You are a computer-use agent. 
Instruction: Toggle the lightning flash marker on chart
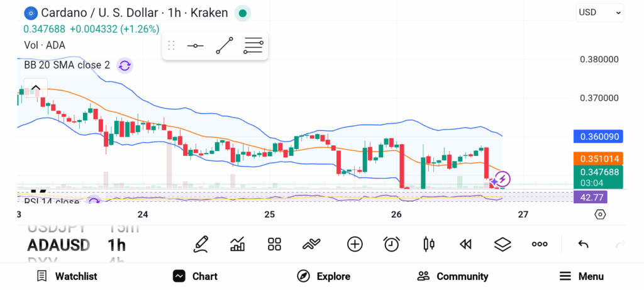502,179
